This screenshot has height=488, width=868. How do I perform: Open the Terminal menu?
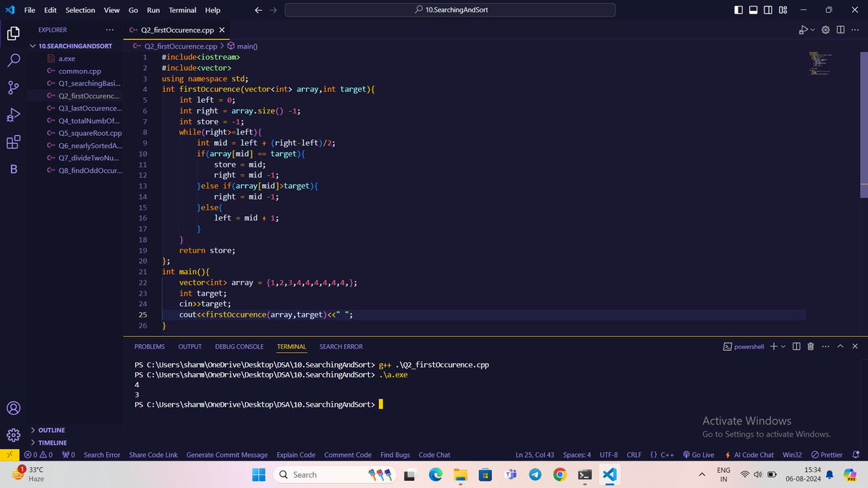182,10
